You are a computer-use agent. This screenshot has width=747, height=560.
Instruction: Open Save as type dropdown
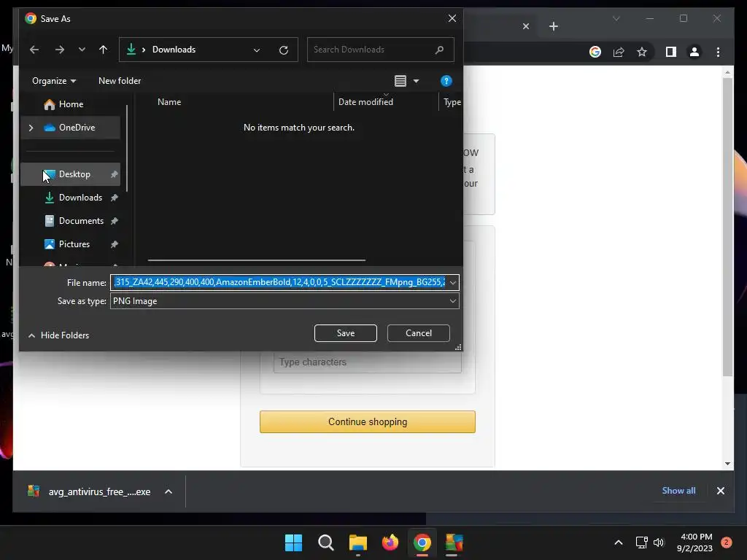coord(285,301)
